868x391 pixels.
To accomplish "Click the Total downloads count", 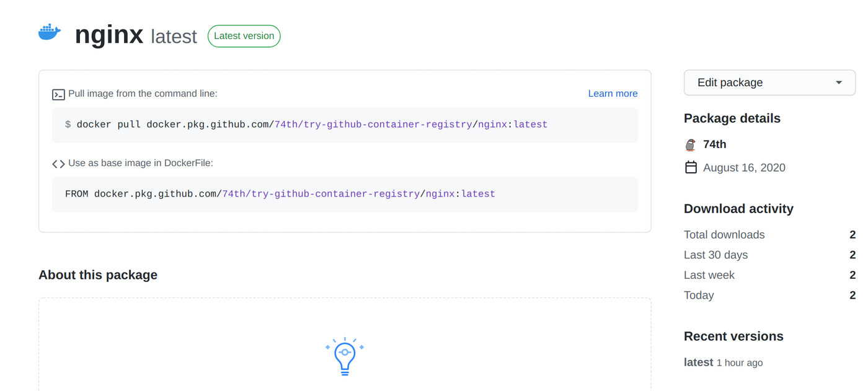I will pyautogui.click(x=852, y=235).
